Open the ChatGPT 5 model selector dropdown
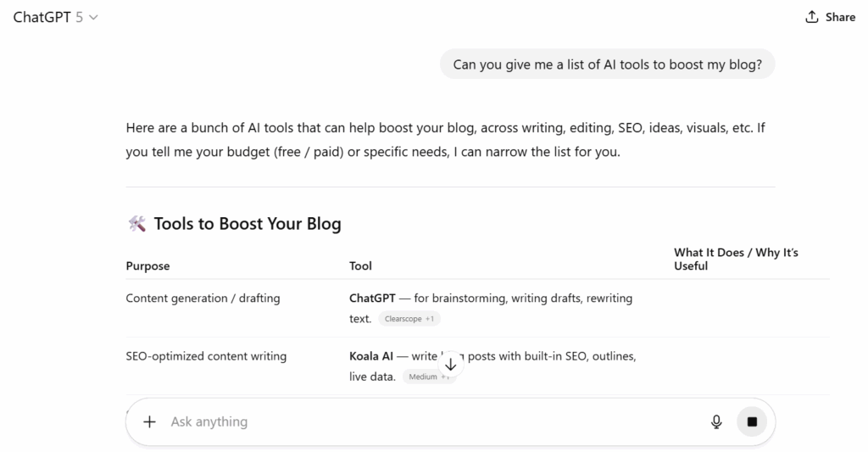This screenshot has height=452, width=868. click(56, 17)
